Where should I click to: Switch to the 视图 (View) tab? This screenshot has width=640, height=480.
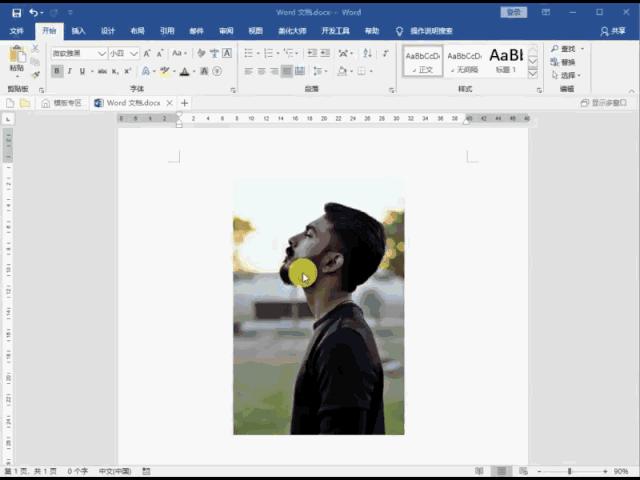click(256, 31)
